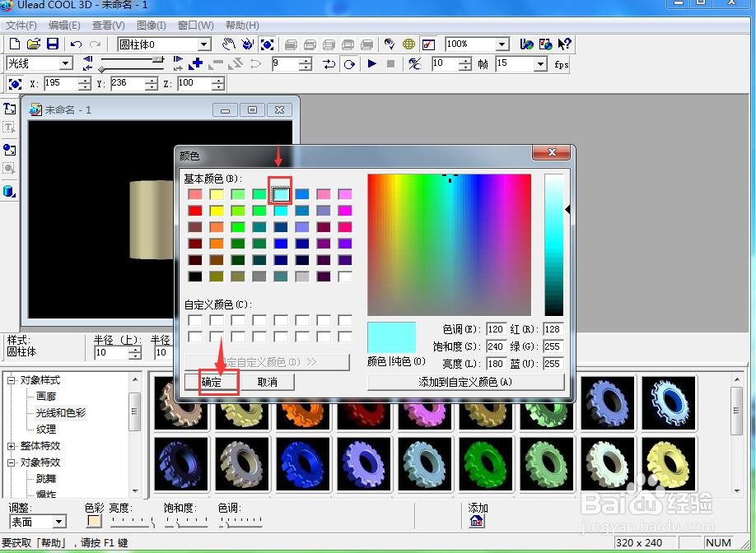Click the Insert graphic tool icon
Viewport: 756px width, 553px height.
(x=9, y=149)
